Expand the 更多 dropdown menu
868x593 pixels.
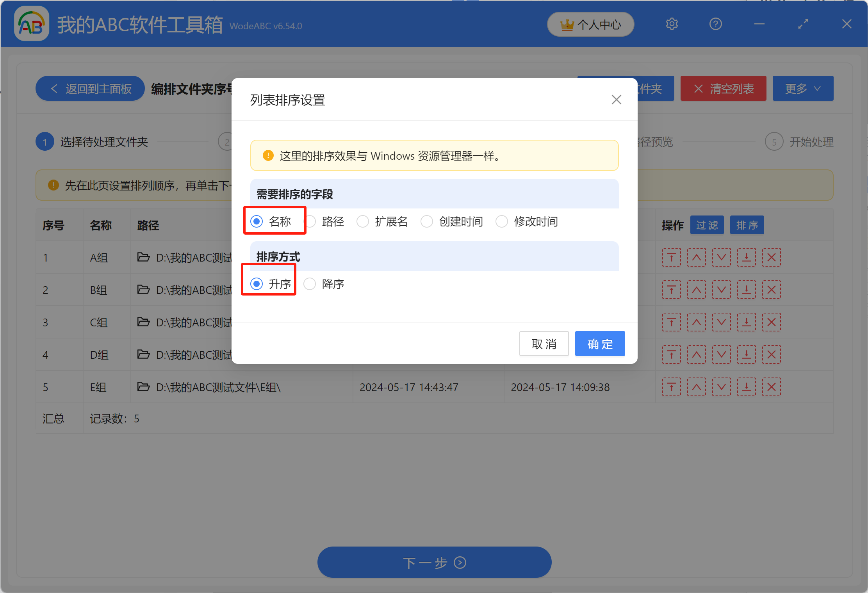pos(803,88)
